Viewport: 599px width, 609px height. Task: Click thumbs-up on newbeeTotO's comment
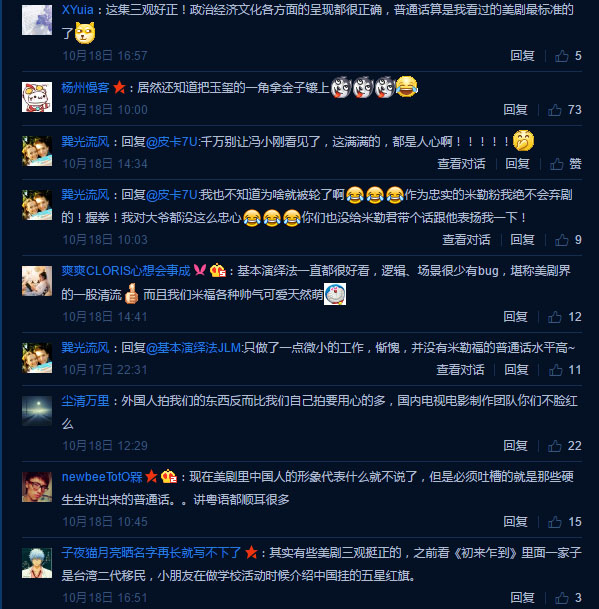[x=555, y=522]
